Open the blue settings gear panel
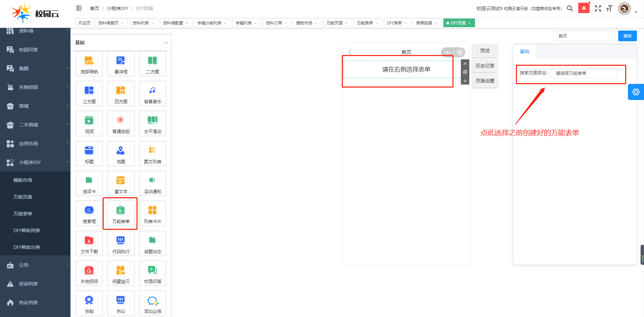The height and width of the screenshot is (317, 644). 636,92
